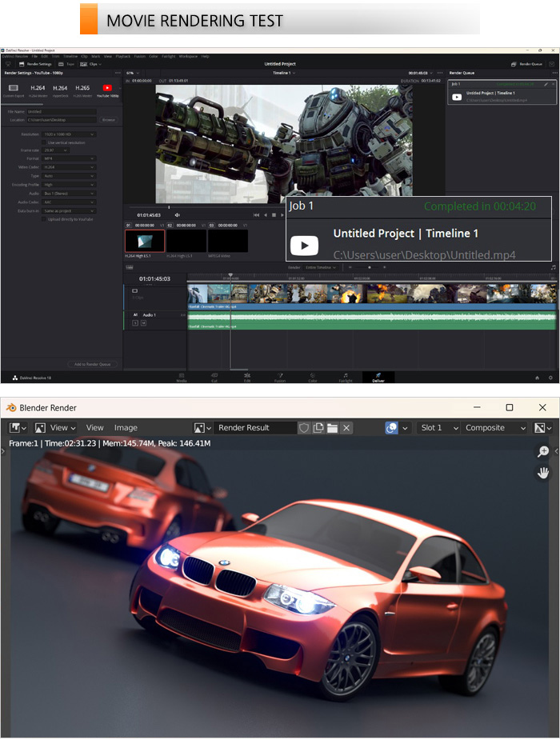Image resolution: width=560 pixels, height=740 pixels.
Task: Open Help menu in DaVinci Resolve
Action: [206, 56]
